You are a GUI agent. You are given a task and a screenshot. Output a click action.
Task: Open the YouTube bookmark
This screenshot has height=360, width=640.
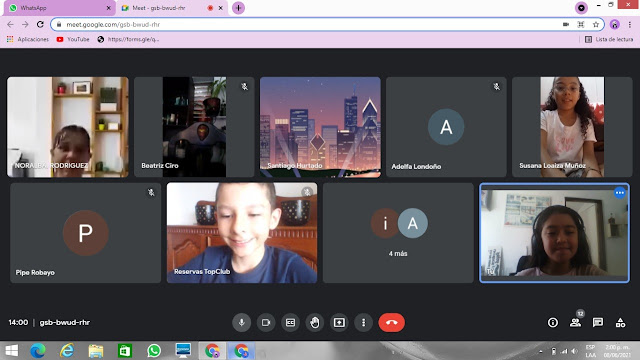pyautogui.click(x=73, y=39)
